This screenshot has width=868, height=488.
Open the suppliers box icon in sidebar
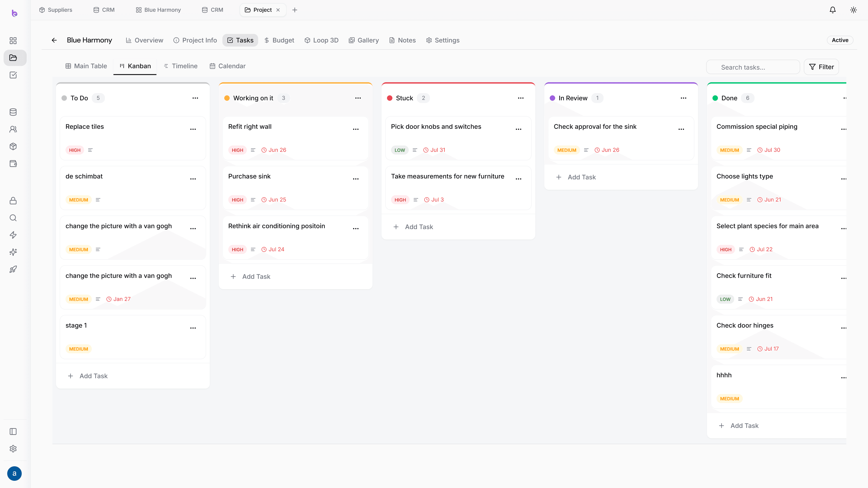13,146
